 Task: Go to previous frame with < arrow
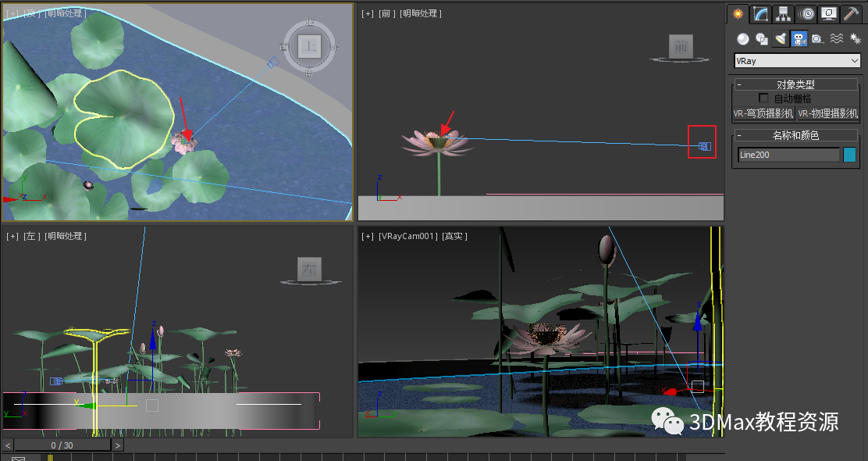pos(8,445)
